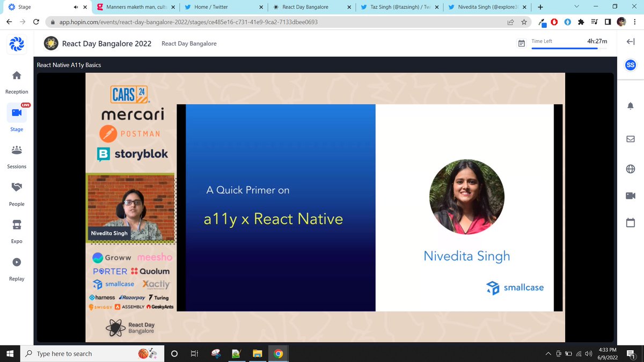Show hidden system tray icons
This screenshot has height=362, width=644.
pyautogui.click(x=548, y=353)
